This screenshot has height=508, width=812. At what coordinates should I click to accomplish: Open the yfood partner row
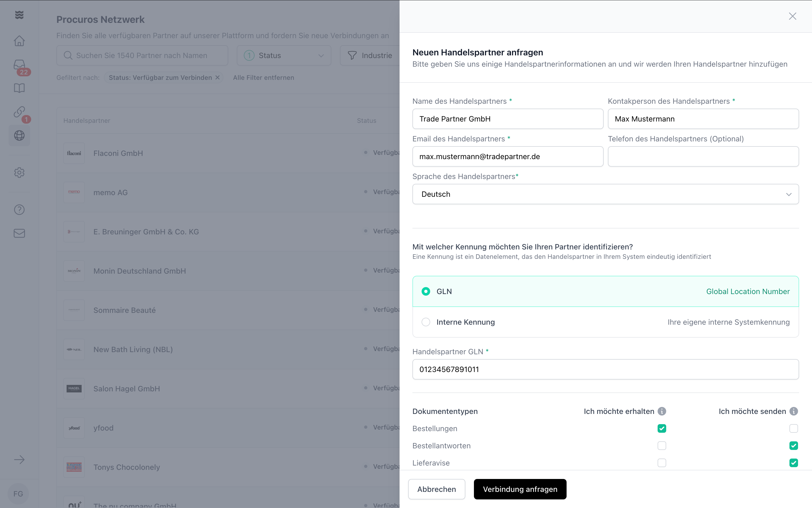pyautogui.click(x=228, y=428)
